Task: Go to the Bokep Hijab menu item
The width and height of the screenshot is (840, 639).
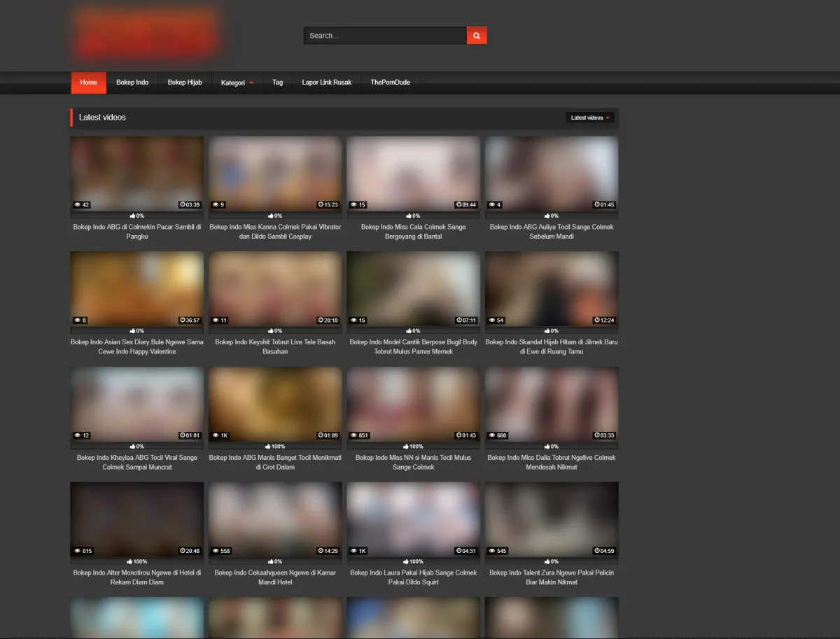Action: pos(185,83)
